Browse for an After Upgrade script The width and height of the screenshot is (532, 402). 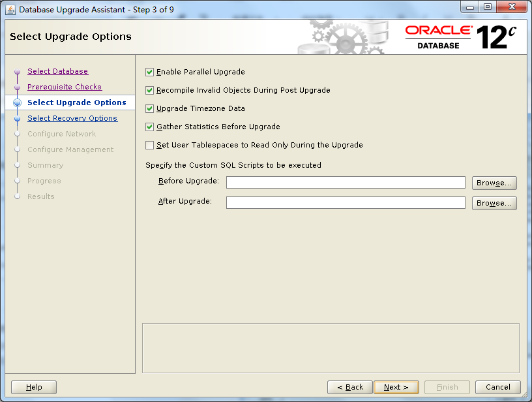[494, 203]
